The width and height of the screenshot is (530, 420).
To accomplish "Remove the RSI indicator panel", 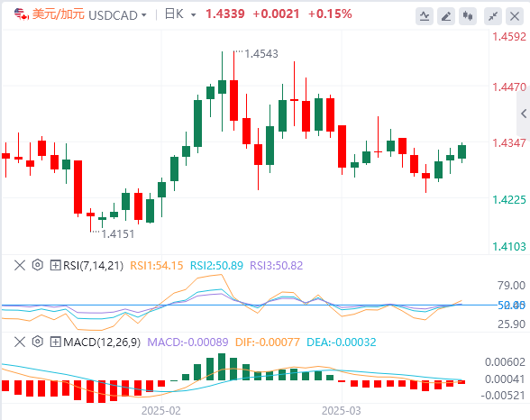I will click(20, 265).
